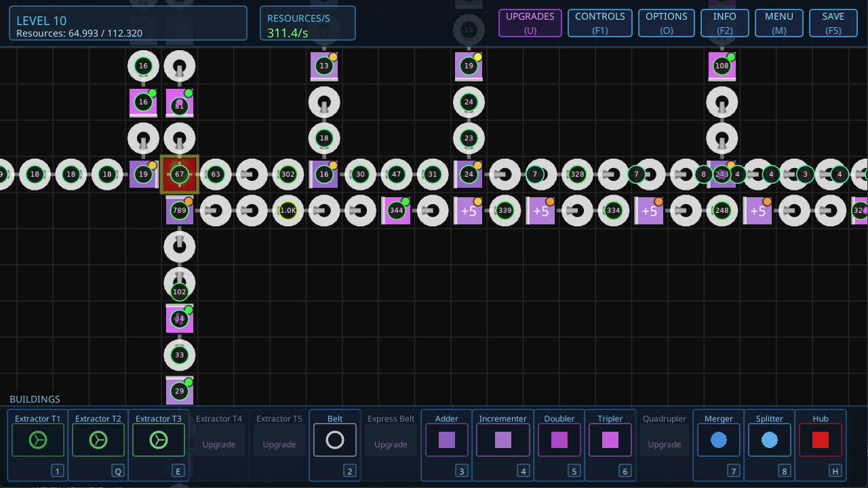Screen dimensions: 868x488
Task: Click Upgrade under Express Belt
Action: click(x=391, y=445)
